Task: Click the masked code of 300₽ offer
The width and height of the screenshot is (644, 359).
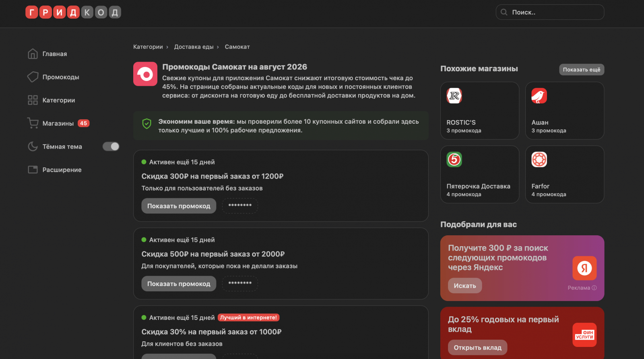Action: tap(240, 206)
